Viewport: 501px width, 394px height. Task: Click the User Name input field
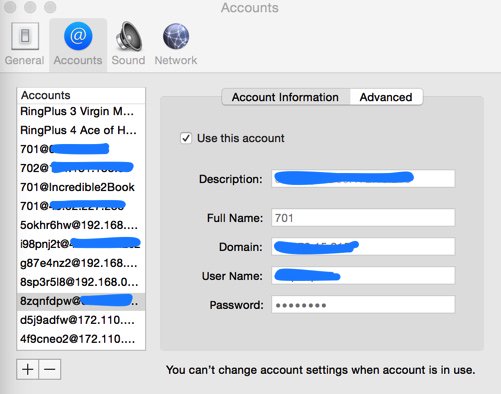pos(363,276)
